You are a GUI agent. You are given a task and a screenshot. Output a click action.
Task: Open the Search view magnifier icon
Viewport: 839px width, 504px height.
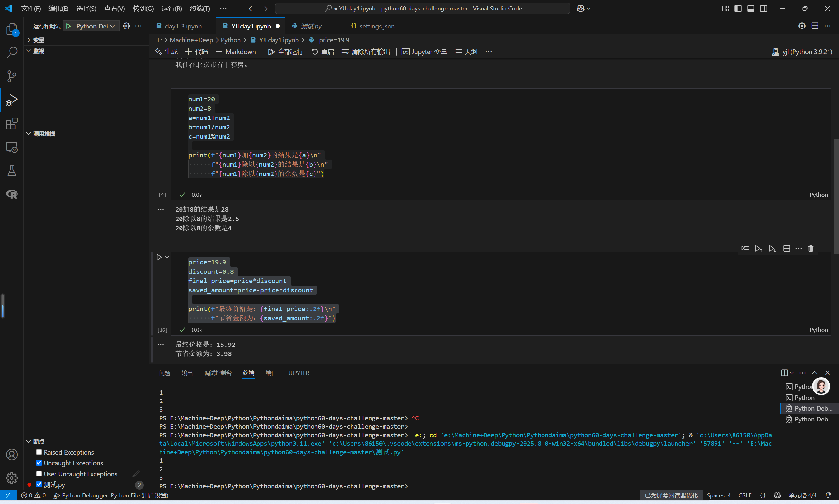pyautogui.click(x=11, y=52)
